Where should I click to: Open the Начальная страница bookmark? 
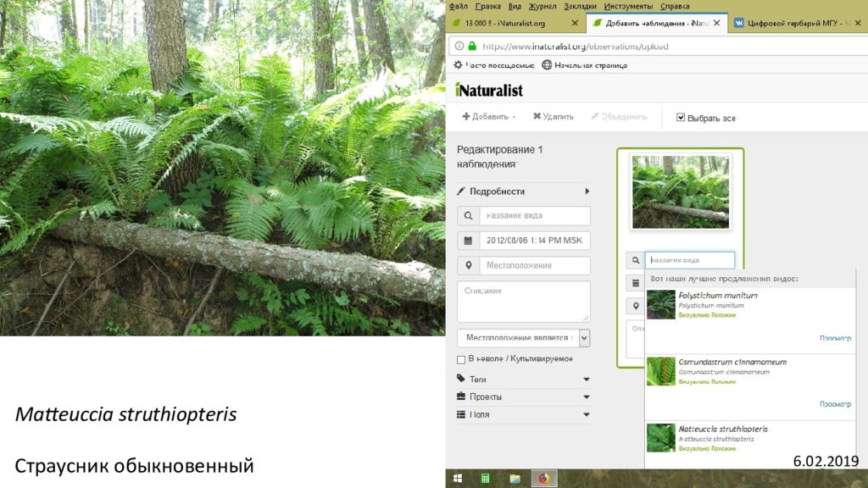(585, 64)
